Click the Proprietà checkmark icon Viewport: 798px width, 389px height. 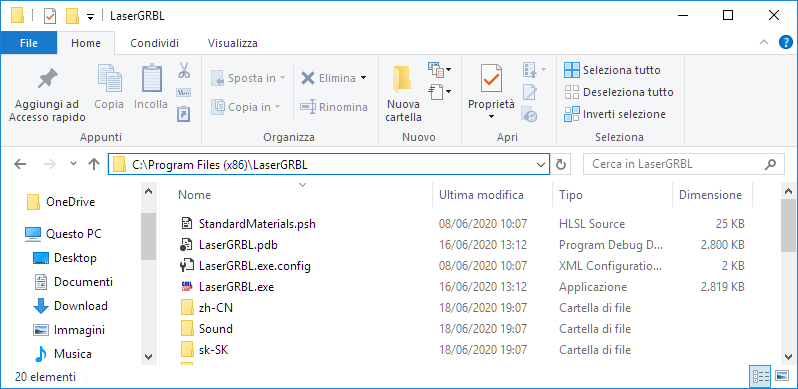tap(492, 78)
